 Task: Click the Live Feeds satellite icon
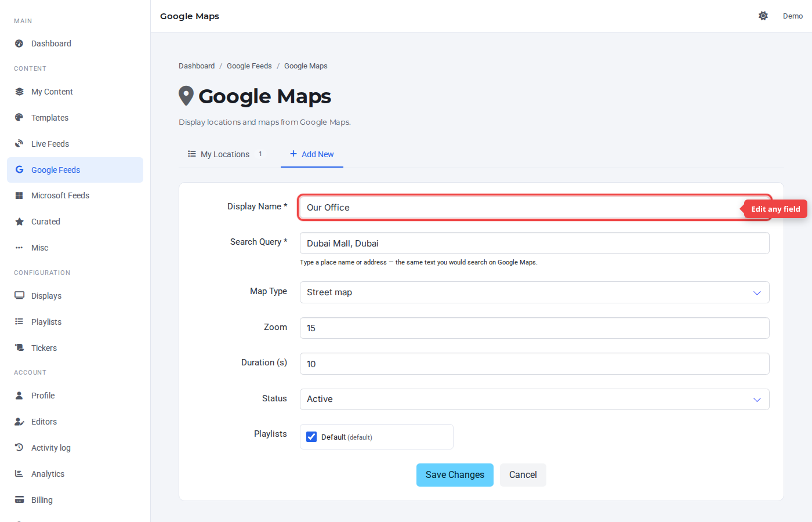point(19,144)
